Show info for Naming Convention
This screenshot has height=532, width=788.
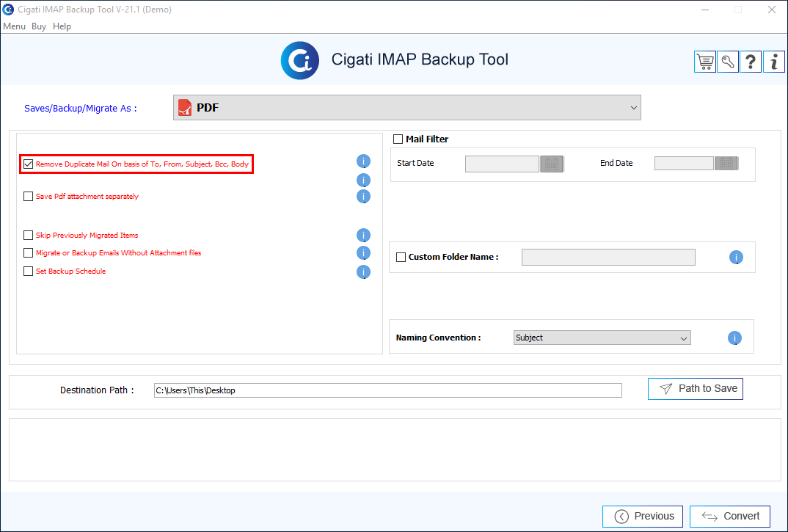(x=734, y=338)
